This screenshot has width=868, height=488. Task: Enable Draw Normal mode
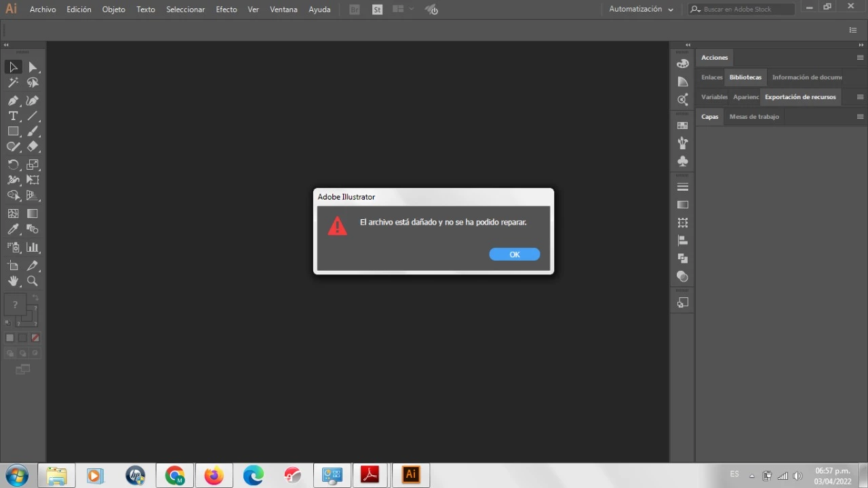(x=10, y=354)
